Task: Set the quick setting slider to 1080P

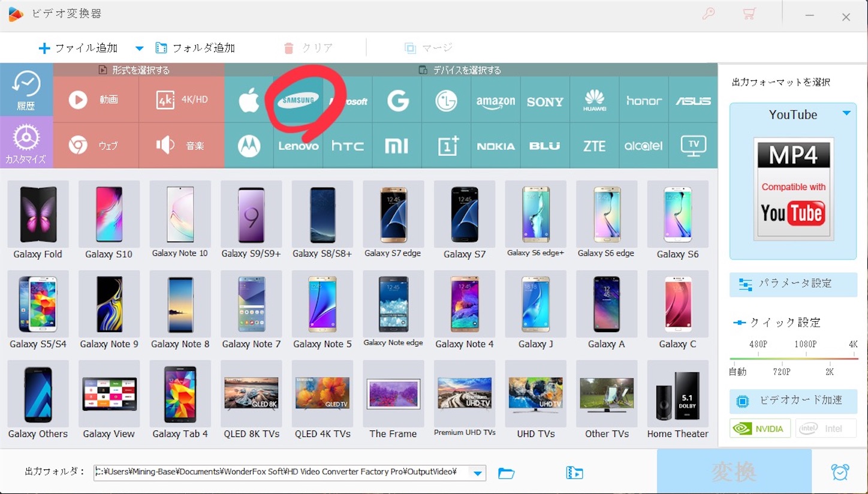Action: tap(806, 345)
